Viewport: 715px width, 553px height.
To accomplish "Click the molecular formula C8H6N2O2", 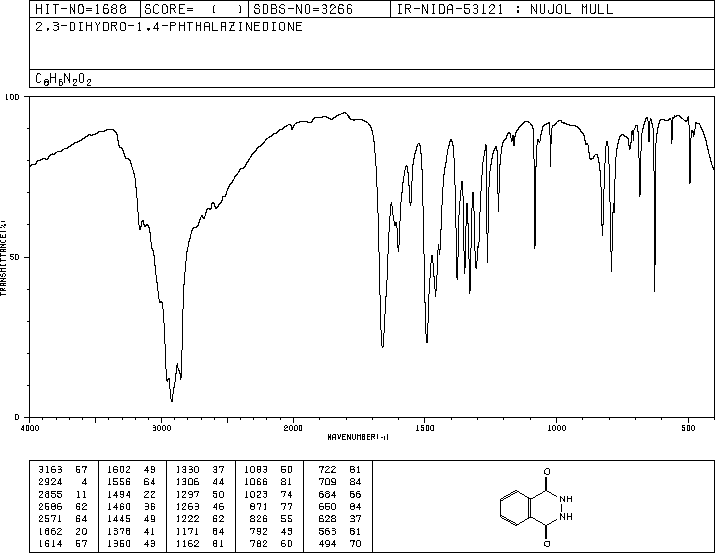I will [63, 80].
